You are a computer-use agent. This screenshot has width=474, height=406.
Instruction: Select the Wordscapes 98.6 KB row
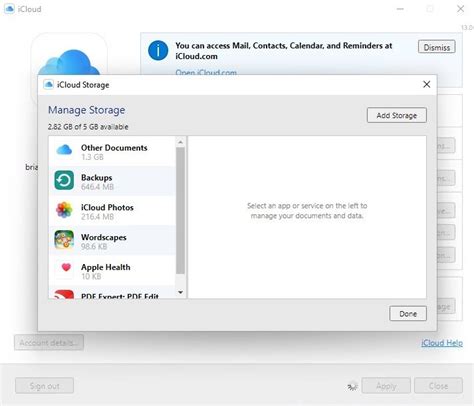(112, 240)
